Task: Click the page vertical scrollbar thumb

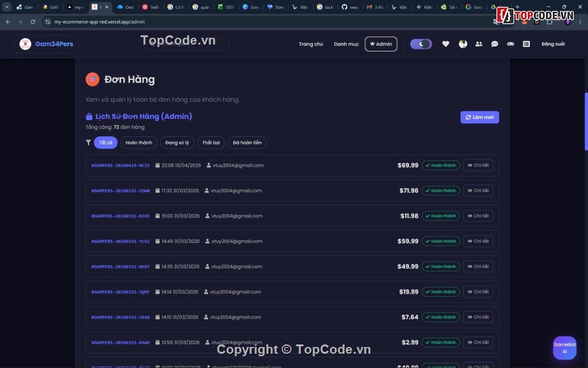Action: pyautogui.click(x=586, y=121)
